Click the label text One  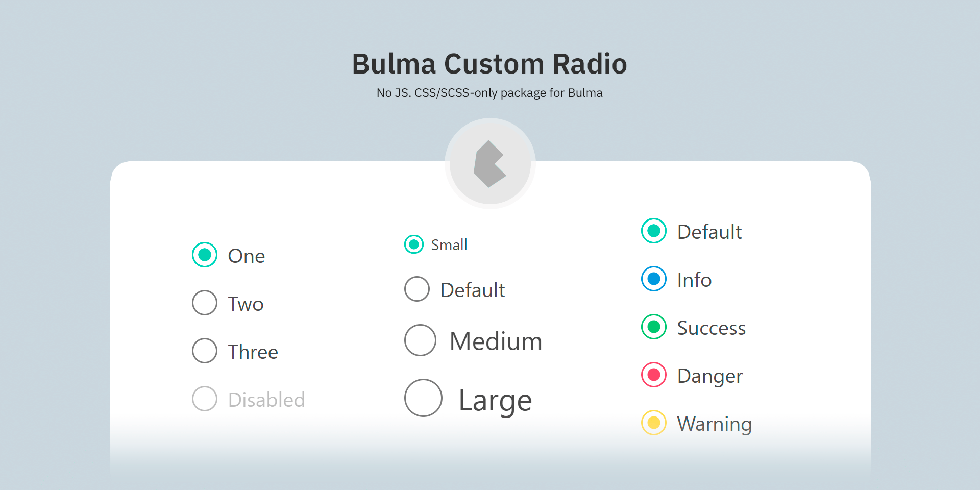tap(247, 255)
